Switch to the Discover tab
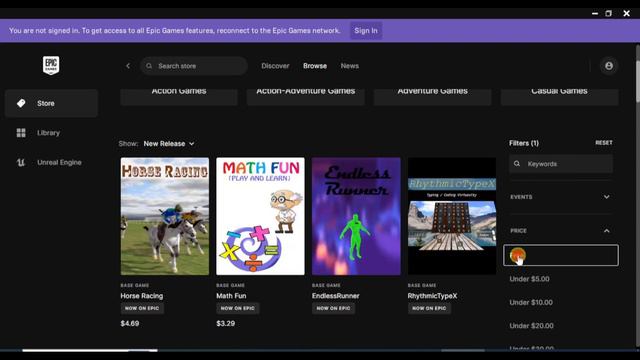 [275, 66]
